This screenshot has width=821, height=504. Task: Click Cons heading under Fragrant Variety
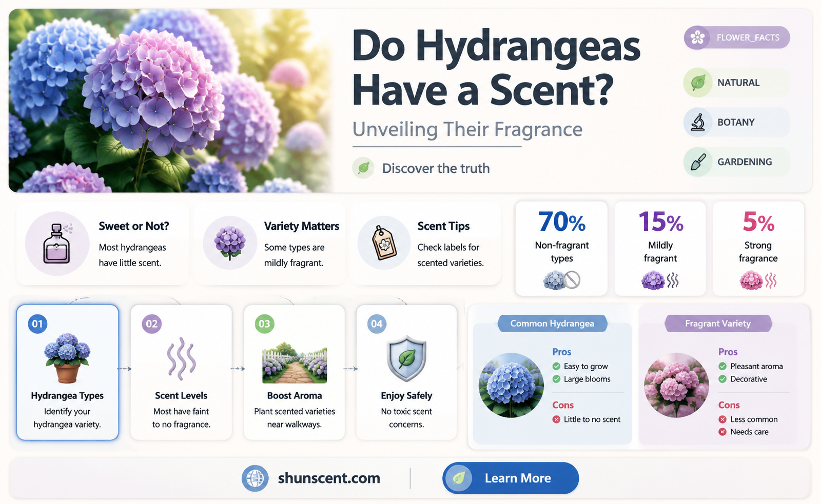729,405
